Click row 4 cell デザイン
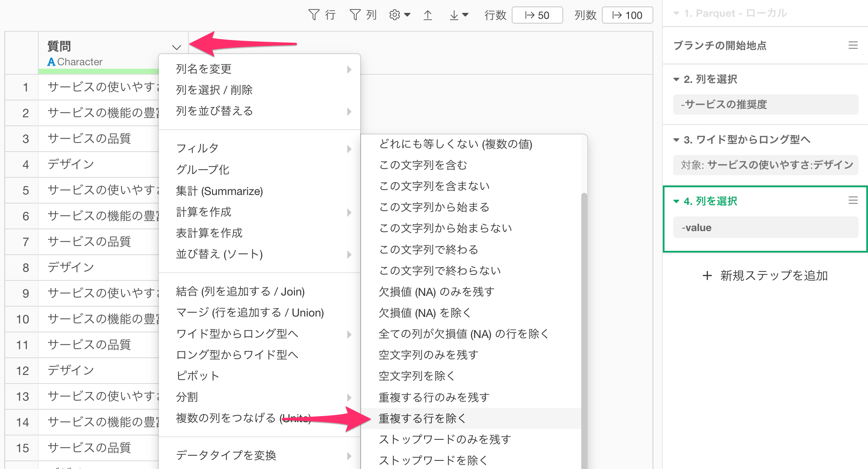The image size is (868, 469). pyautogui.click(x=98, y=164)
